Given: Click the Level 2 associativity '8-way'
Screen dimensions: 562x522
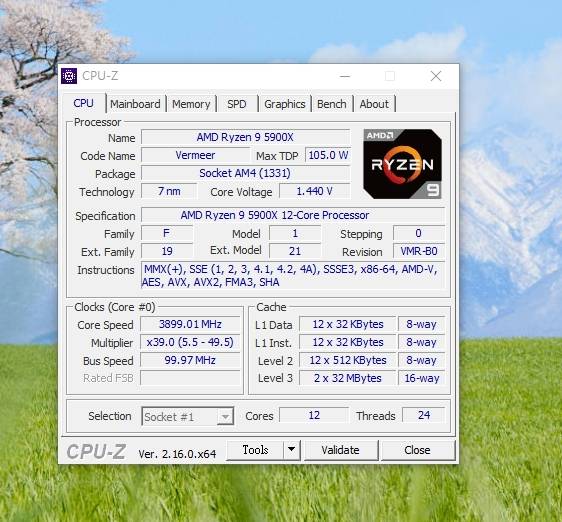Looking at the screenshot, I should [x=422, y=360].
